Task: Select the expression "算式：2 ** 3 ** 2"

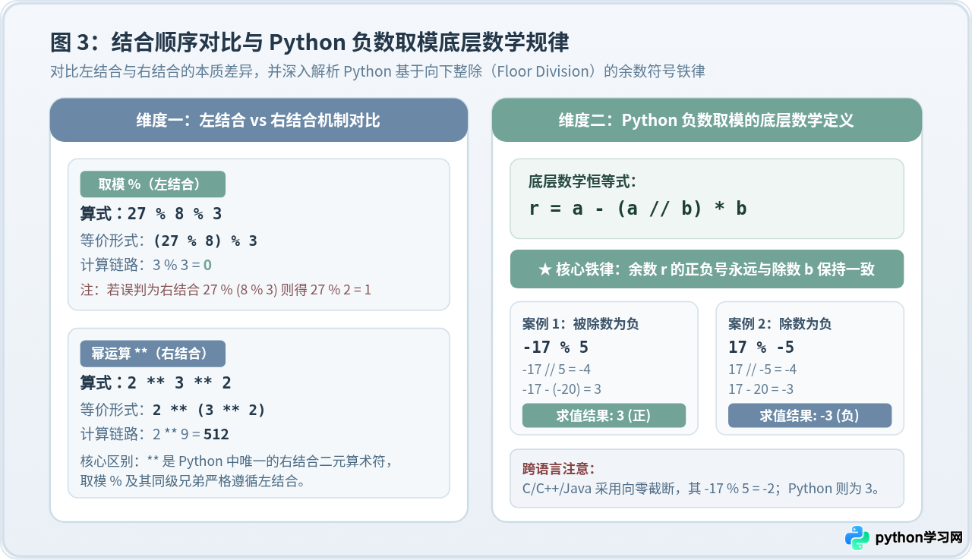Action: point(156,383)
